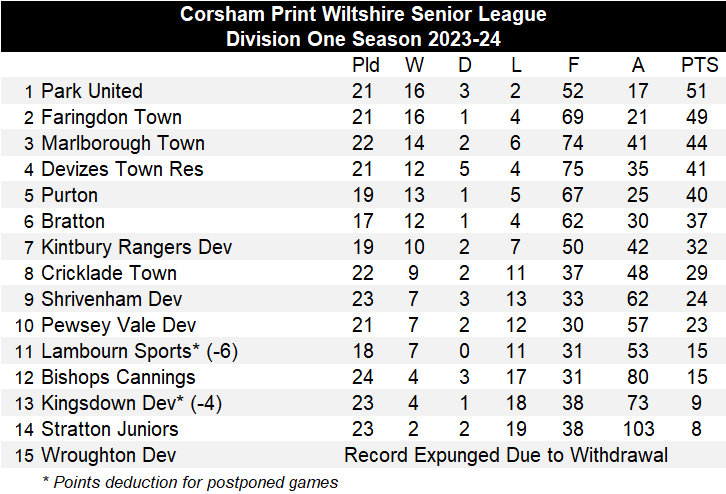The height and width of the screenshot is (494, 726).
Task: Click the Corsham Print Wiltshire Senior League title
Action: [363, 15]
